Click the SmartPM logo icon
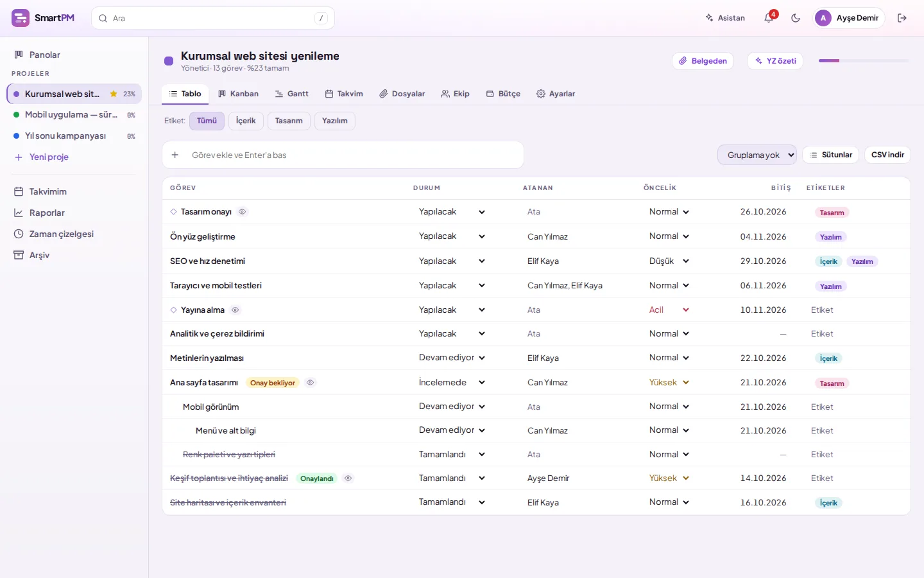Viewport: 924px width, 578px height. (x=21, y=18)
